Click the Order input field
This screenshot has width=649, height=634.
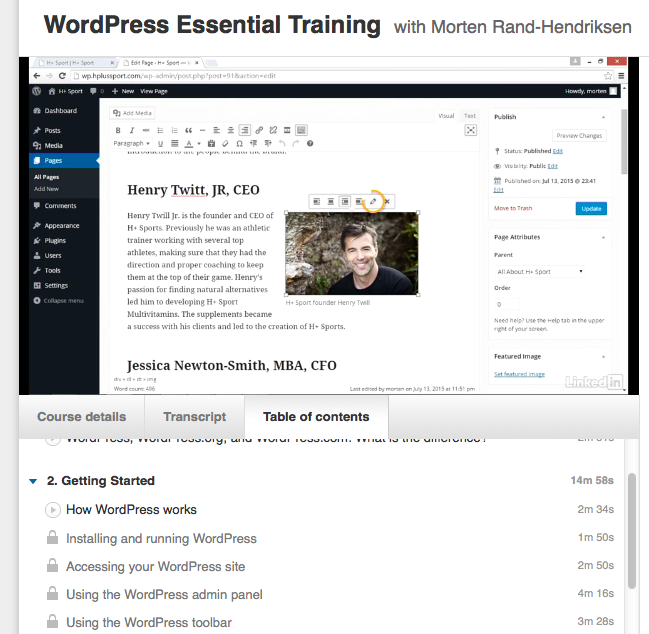coord(507,304)
